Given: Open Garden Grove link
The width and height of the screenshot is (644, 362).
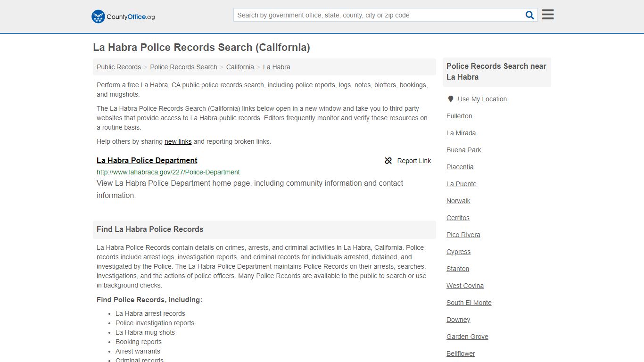Looking at the screenshot, I should click(467, 337).
